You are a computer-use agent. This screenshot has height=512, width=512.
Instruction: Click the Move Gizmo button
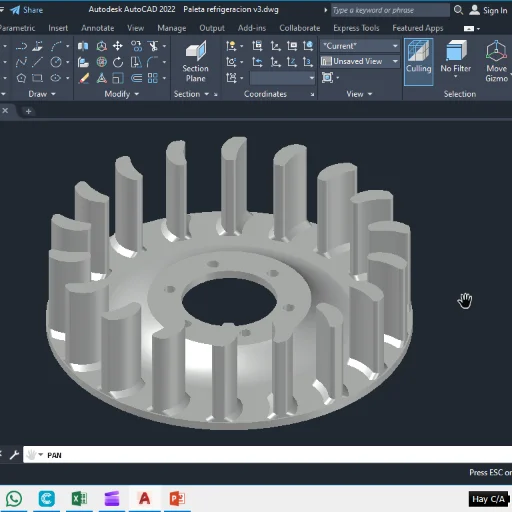496,62
